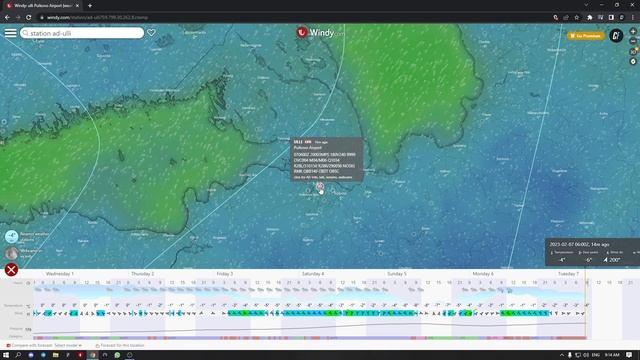Open the browser extensions puzzle icon

pyautogui.click(x=590, y=18)
